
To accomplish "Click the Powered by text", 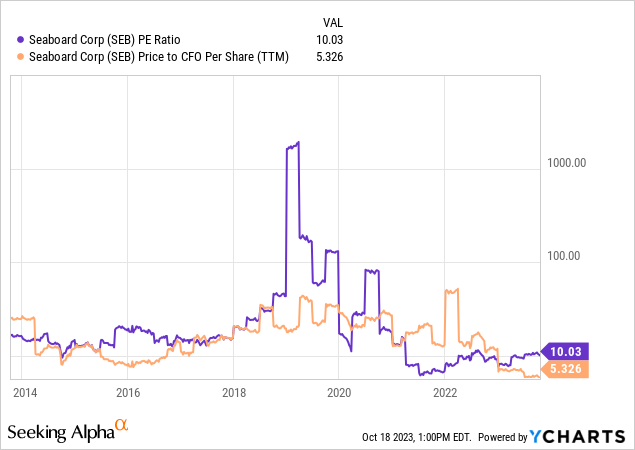I will tap(503, 437).
